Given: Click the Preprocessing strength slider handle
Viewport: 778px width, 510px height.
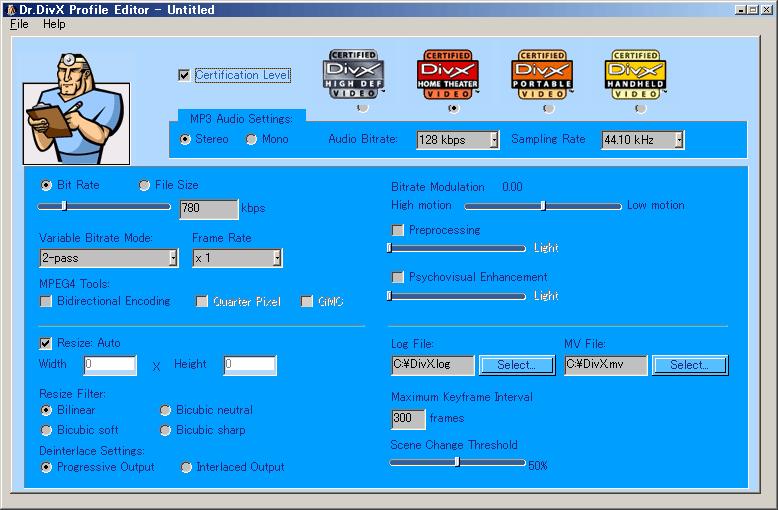Looking at the screenshot, I should [x=389, y=248].
